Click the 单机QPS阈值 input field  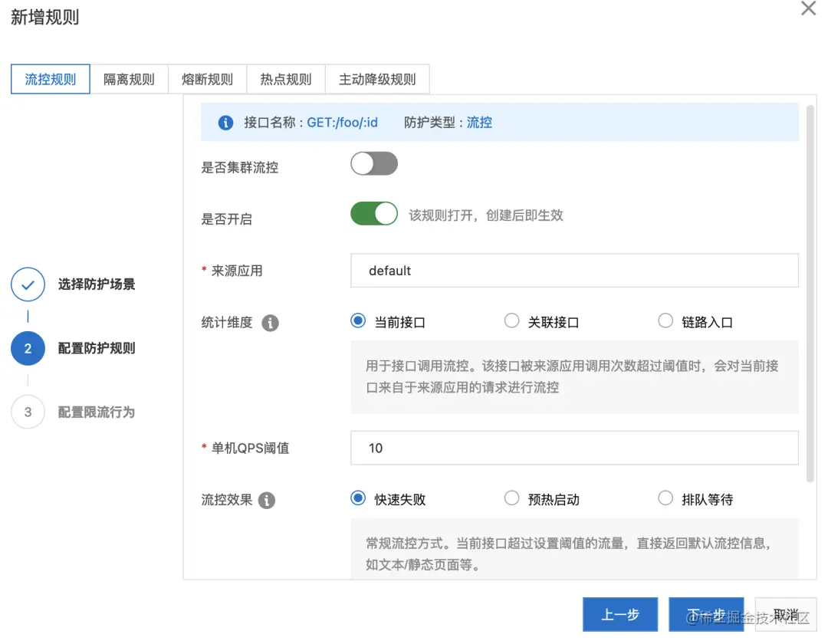tap(574, 449)
